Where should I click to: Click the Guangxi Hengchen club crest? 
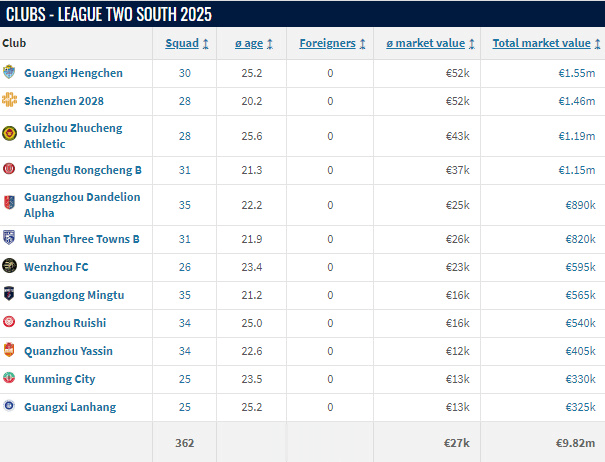9,72
